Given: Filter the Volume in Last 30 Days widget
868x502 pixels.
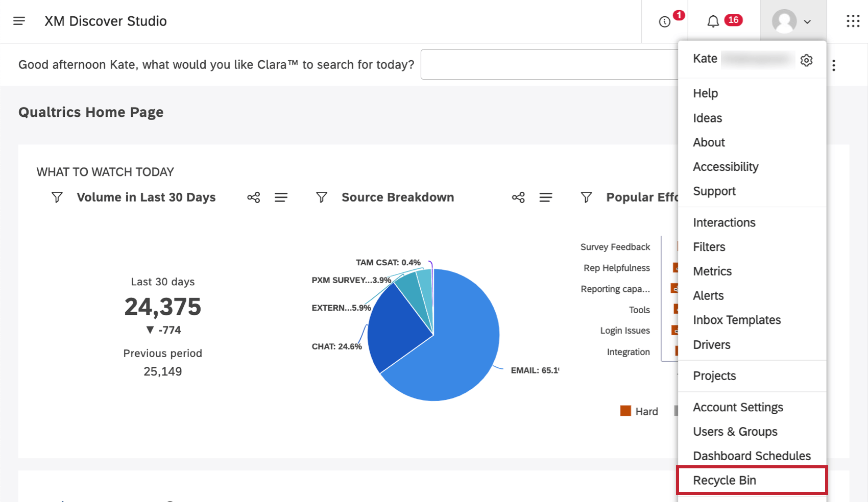Looking at the screenshot, I should [x=57, y=197].
